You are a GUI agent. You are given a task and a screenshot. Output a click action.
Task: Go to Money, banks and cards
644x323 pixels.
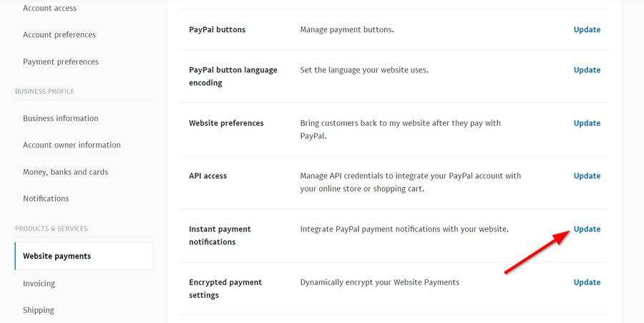(x=65, y=172)
